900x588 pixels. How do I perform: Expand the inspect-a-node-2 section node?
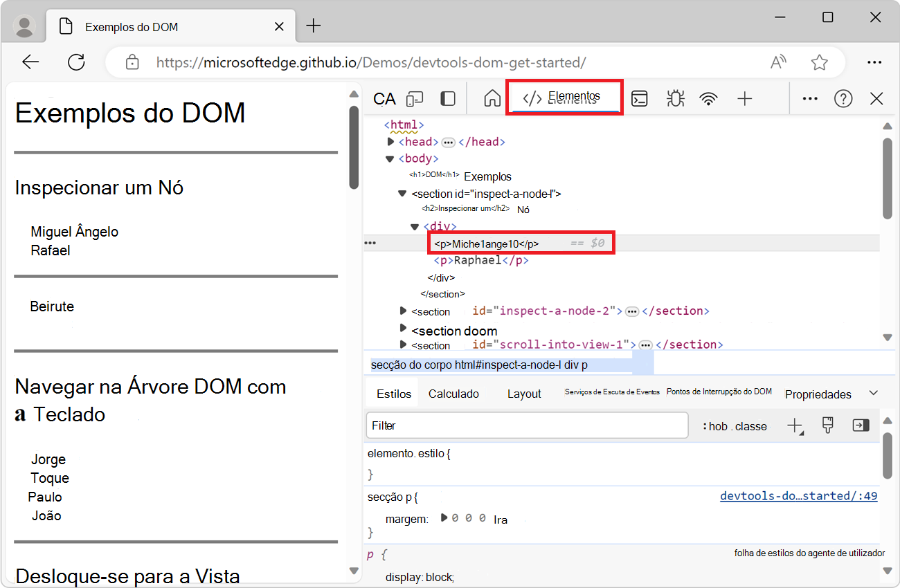[x=404, y=311]
